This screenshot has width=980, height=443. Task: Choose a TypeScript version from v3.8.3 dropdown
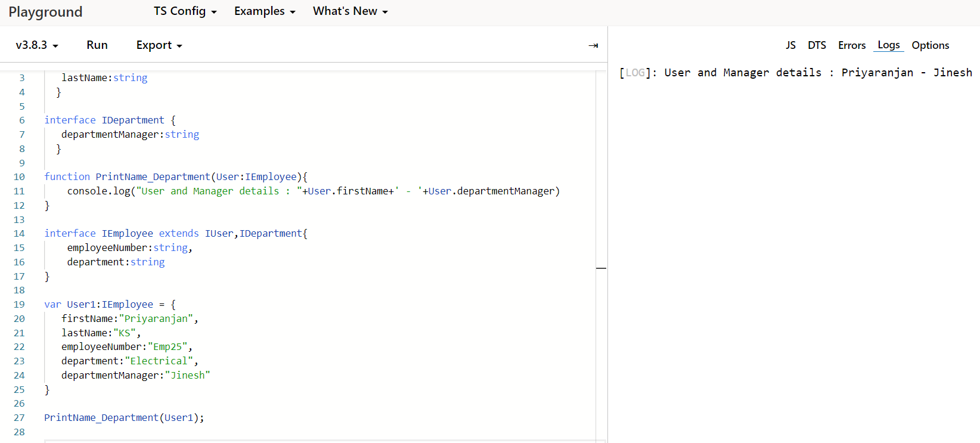pos(37,45)
